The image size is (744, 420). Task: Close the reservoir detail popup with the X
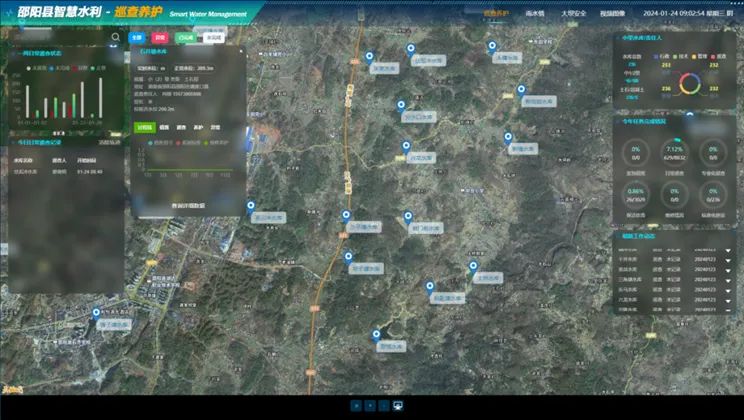pos(241,51)
